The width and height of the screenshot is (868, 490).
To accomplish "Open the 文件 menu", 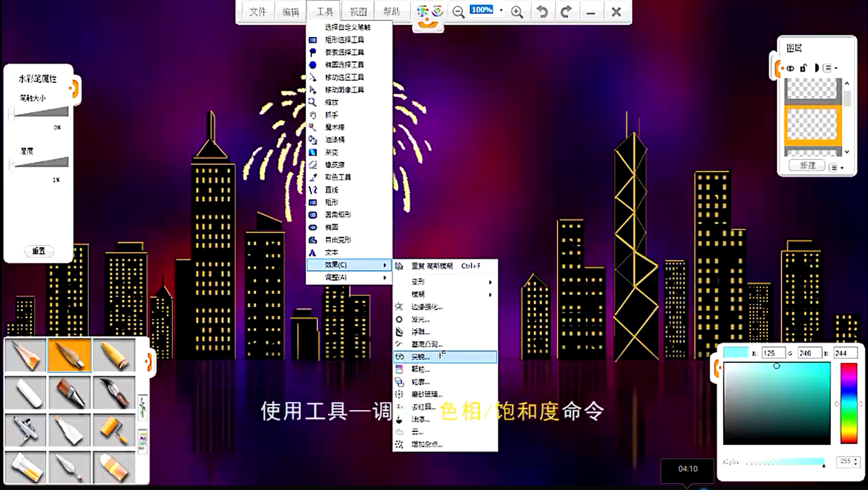I will pos(257,12).
